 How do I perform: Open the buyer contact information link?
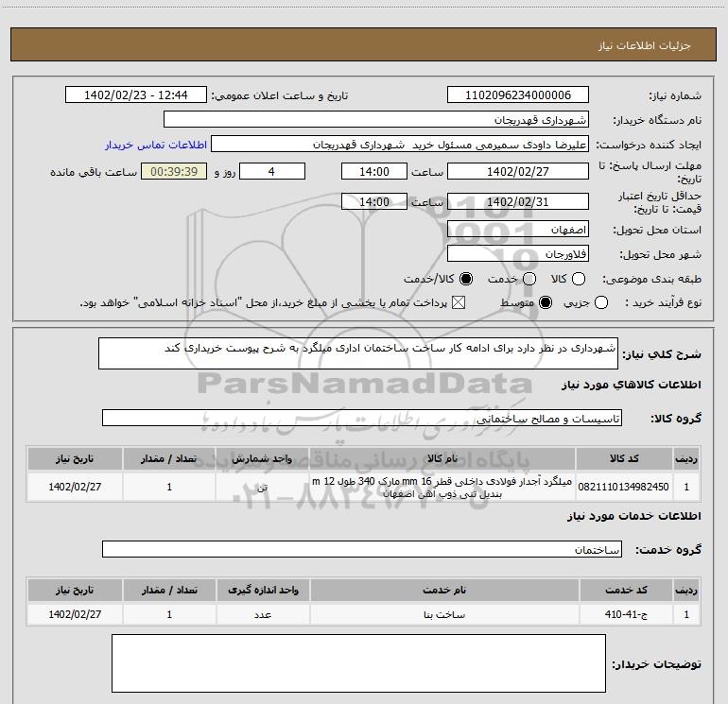[156, 145]
